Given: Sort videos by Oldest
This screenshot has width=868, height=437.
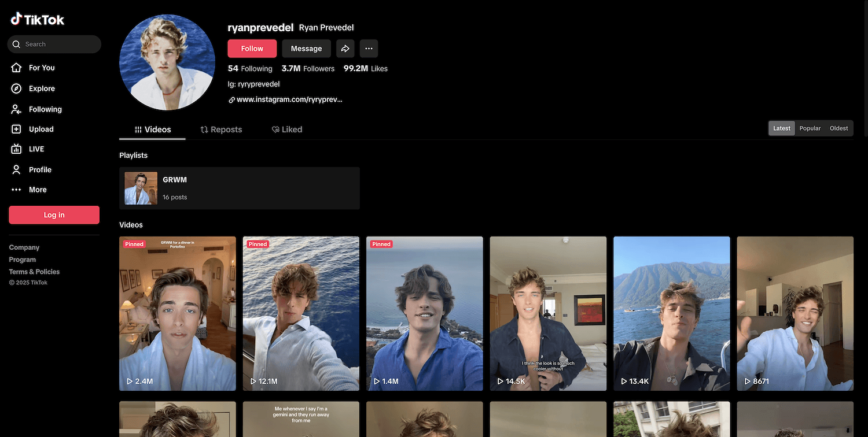Looking at the screenshot, I should [838, 128].
